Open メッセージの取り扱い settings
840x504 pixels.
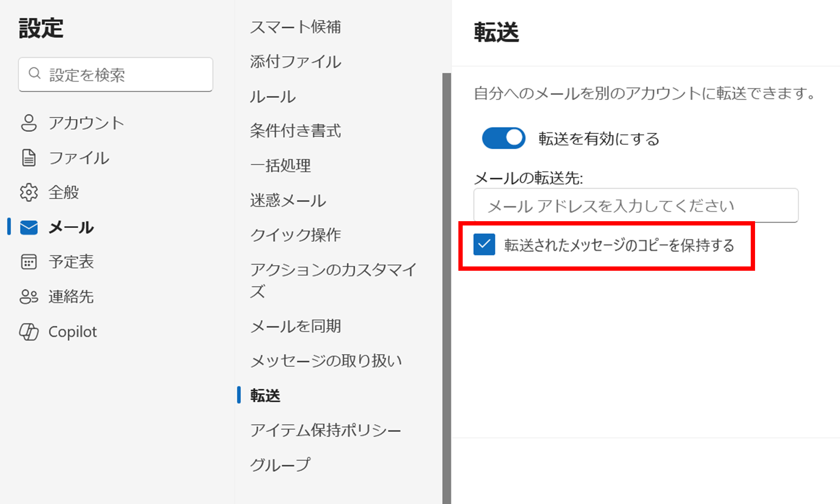click(x=326, y=360)
